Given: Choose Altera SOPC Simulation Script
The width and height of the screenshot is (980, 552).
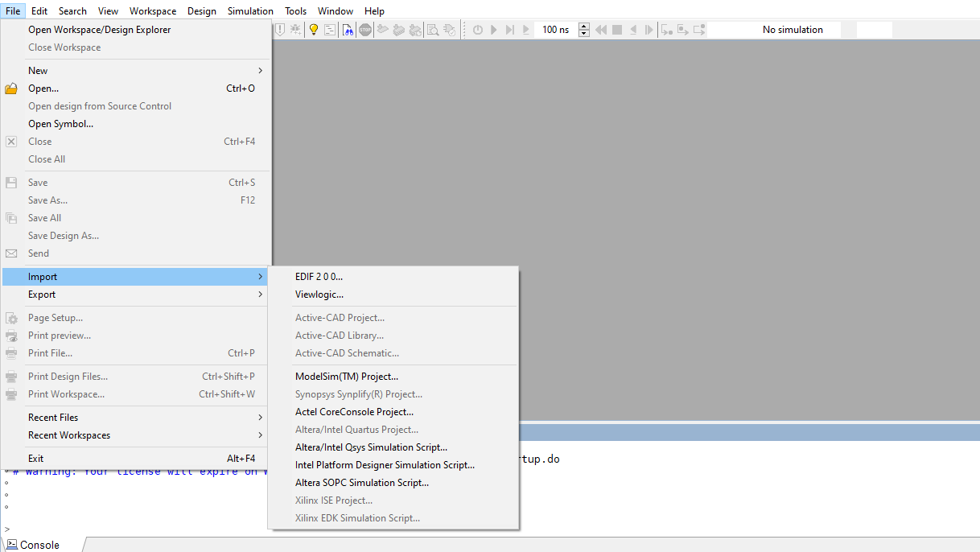Looking at the screenshot, I should (x=393, y=483).
